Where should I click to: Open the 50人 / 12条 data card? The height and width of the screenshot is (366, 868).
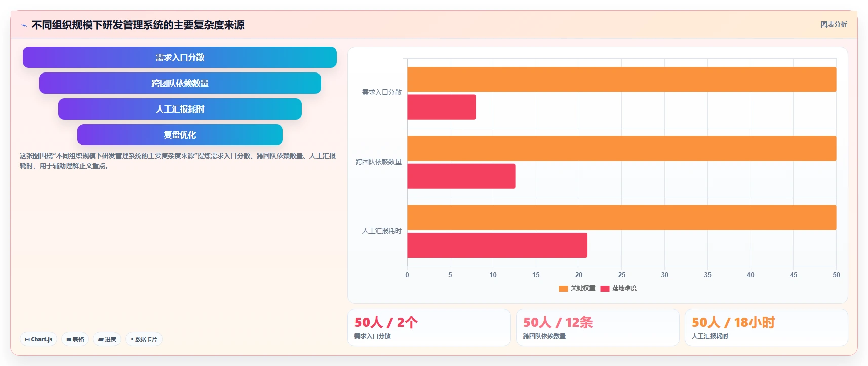click(598, 327)
